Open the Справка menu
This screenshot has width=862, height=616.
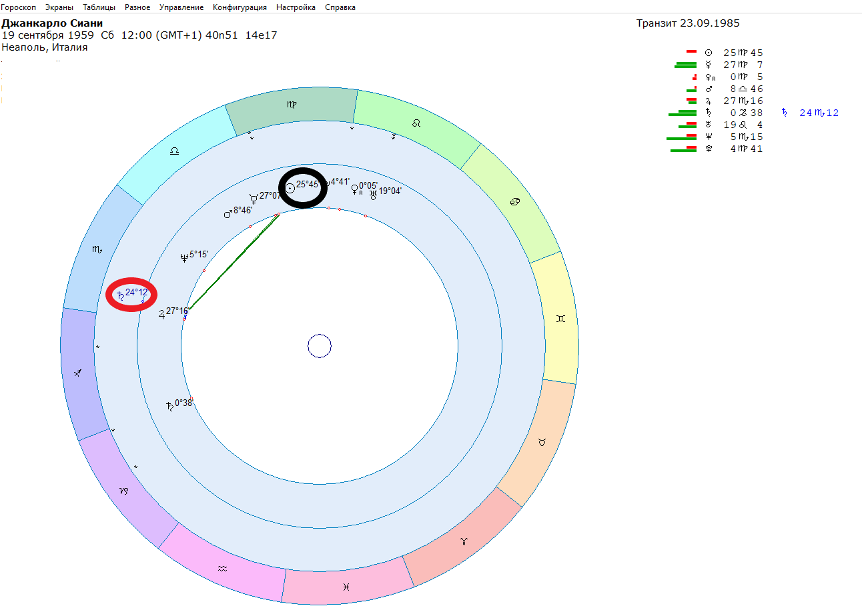click(x=340, y=7)
